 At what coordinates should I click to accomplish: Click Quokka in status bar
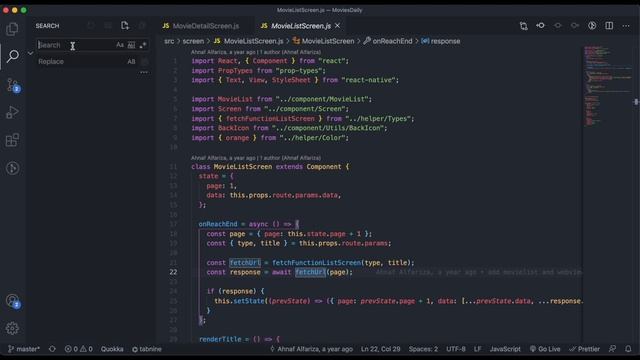point(112,349)
